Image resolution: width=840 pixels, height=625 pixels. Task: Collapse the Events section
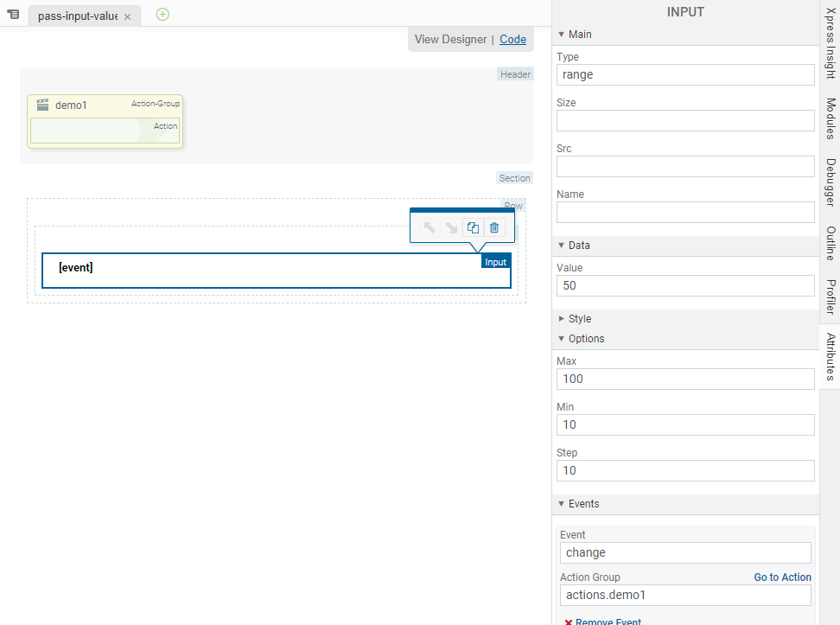point(561,504)
